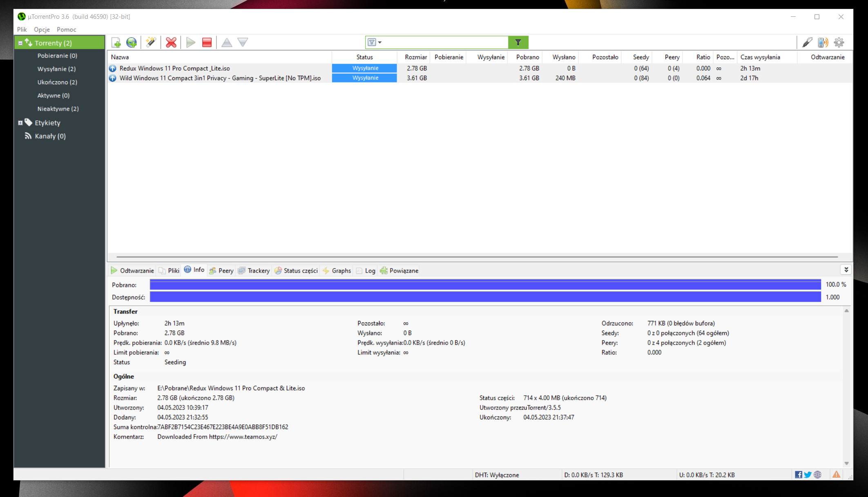Open Preferences via the gear icon
The image size is (868, 497).
coord(839,43)
